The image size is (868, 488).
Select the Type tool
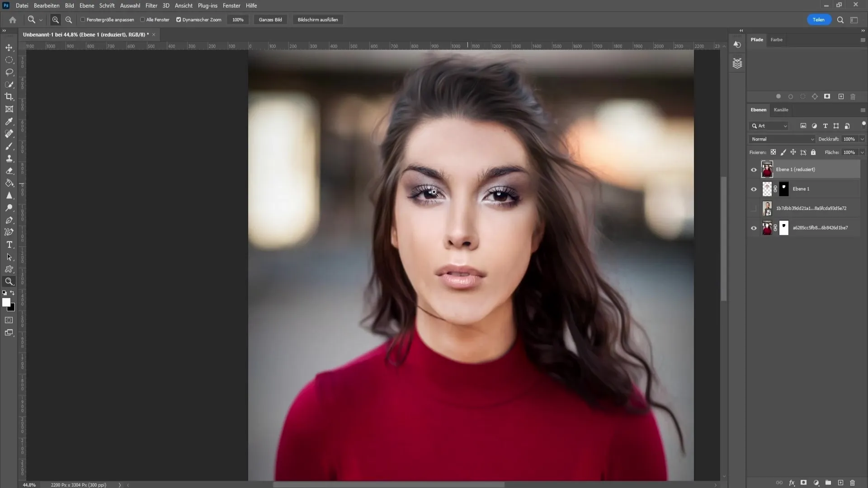click(x=9, y=245)
